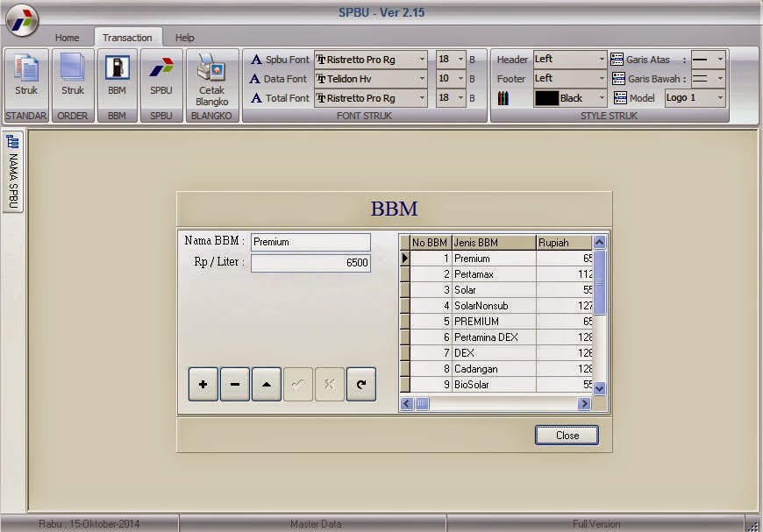
Task: Click the table scroll-up arrow
Action: tap(600, 242)
